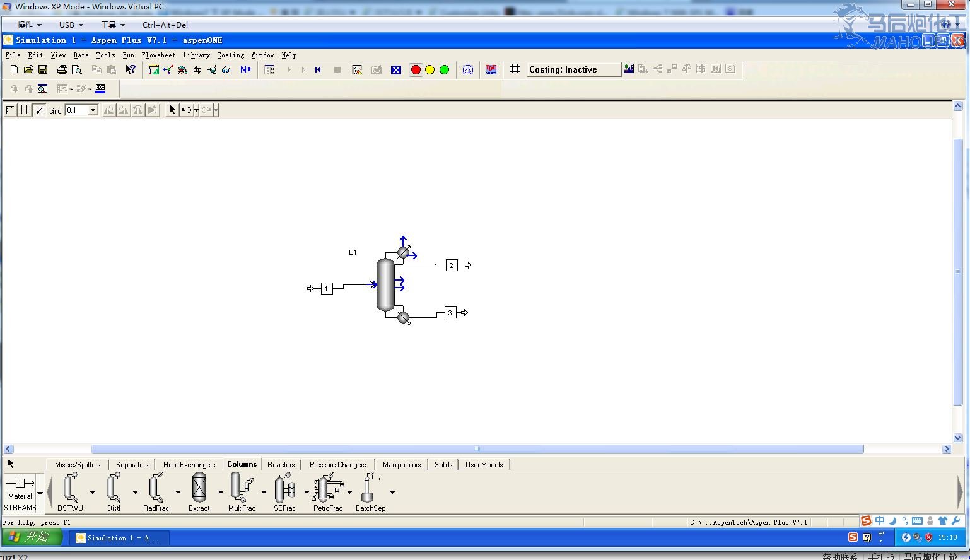Select the DSTWU column model icon
The height and width of the screenshot is (560, 970).
pos(70,488)
